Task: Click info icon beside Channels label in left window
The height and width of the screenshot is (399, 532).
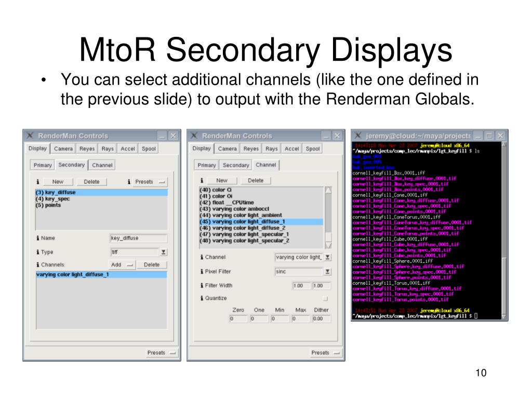Action: (38, 264)
